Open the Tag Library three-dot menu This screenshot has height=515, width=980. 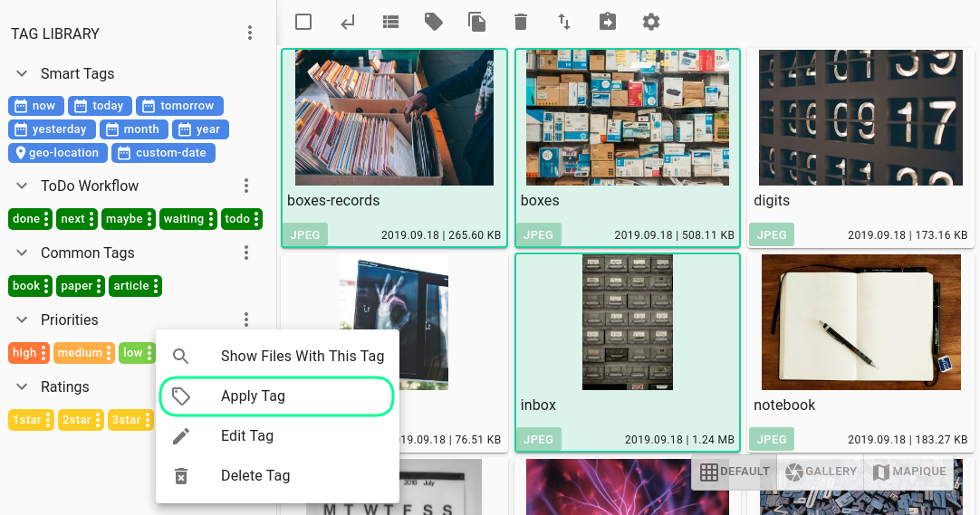(249, 33)
